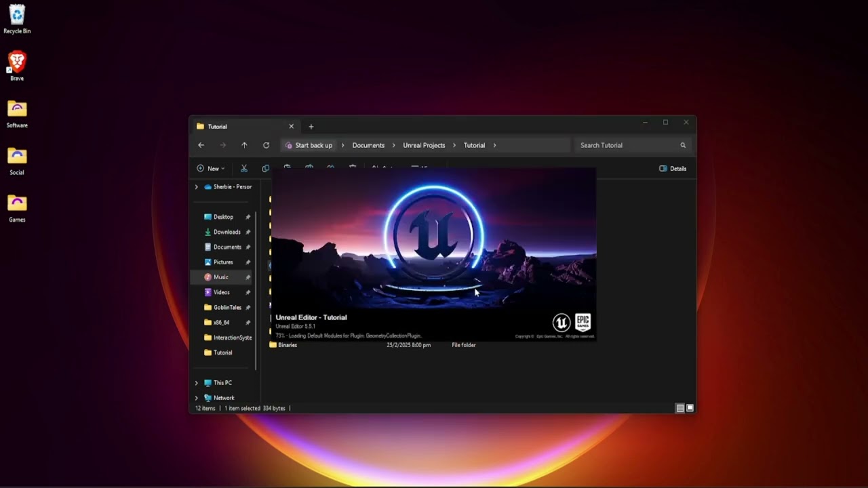Screen dimensions: 868x488
Task: Select the Binaries folder row
Action: click(288, 345)
